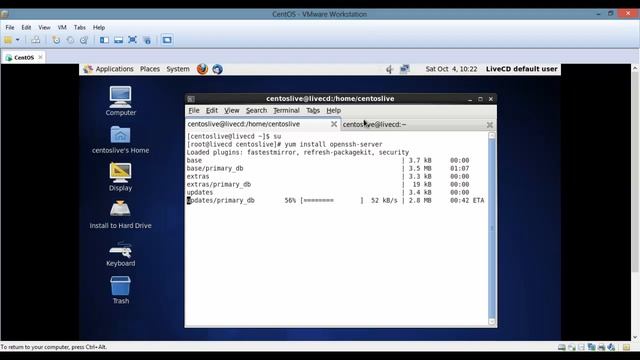Select centoslive's Home folder icon
Viewport: 640px width, 360px height.
[120, 139]
